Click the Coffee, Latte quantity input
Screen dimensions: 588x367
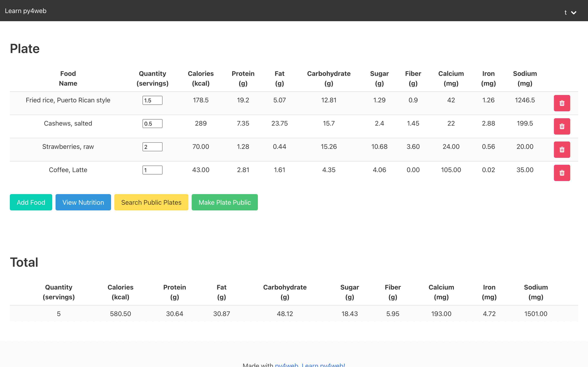click(152, 170)
